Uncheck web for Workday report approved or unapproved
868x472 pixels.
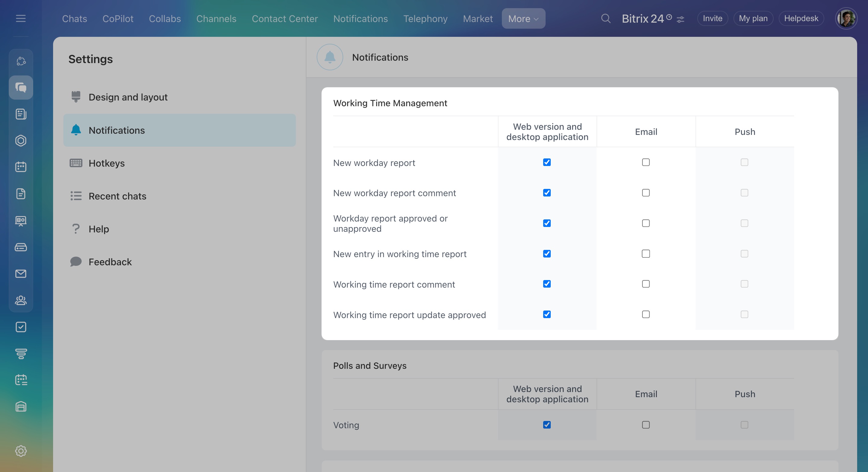pyautogui.click(x=546, y=223)
